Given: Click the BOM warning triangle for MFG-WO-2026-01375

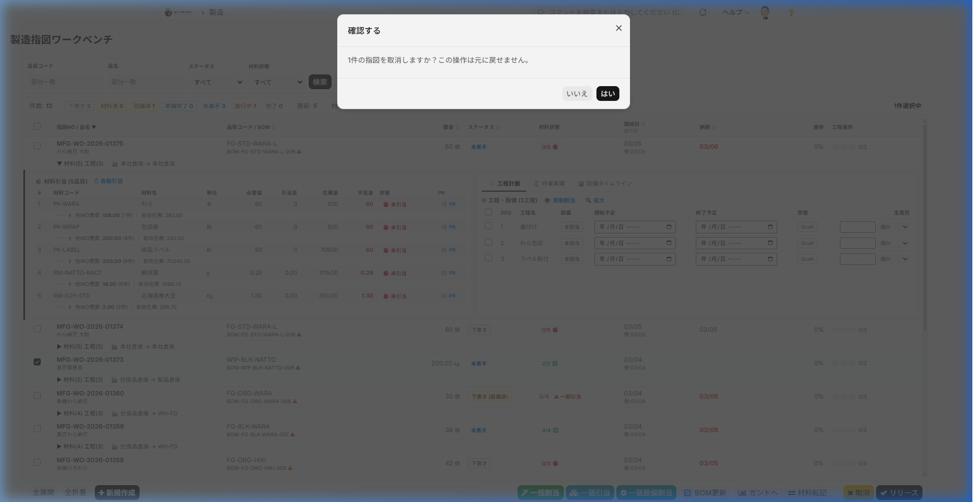Looking at the screenshot, I should tap(299, 152).
